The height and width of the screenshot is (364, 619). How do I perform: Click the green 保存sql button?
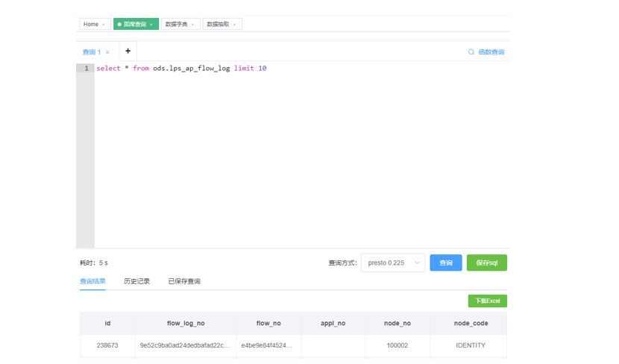(487, 263)
